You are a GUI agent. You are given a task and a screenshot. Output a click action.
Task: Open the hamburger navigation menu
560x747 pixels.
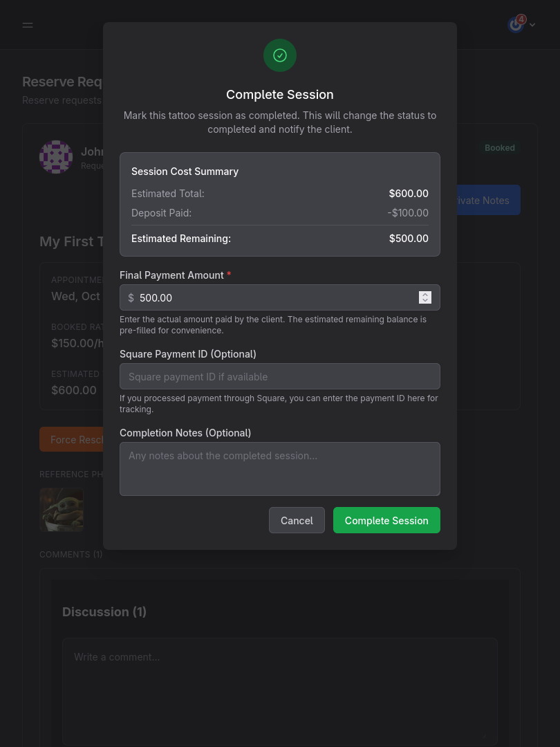click(28, 25)
